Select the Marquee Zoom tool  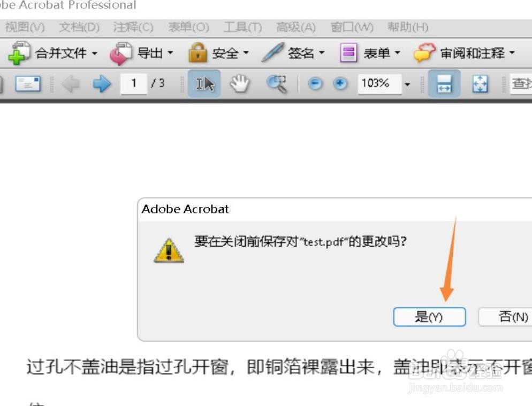(x=277, y=83)
